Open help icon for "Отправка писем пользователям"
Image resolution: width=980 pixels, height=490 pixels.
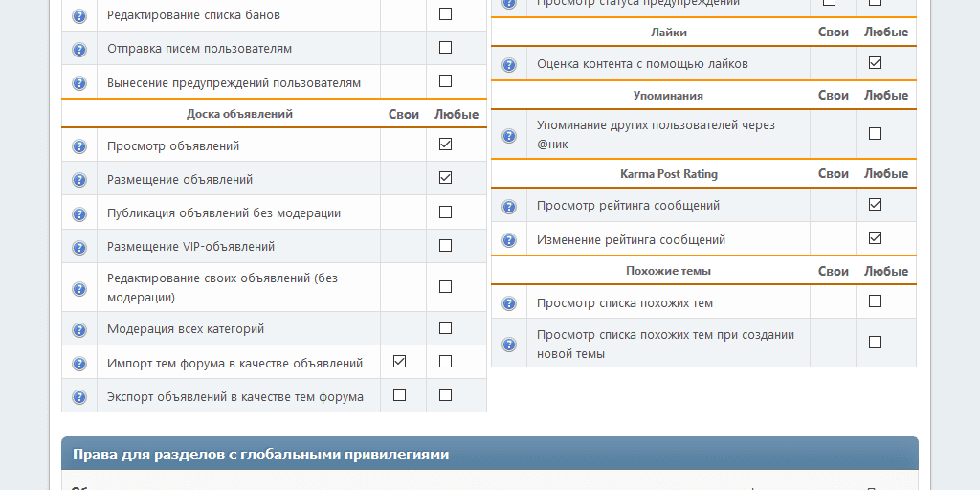(79, 49)
